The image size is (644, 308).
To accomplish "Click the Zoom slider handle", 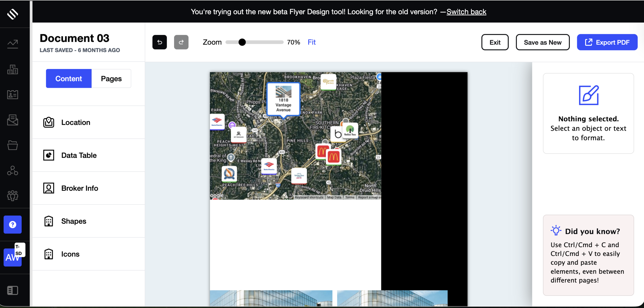I will pos(242,42).
